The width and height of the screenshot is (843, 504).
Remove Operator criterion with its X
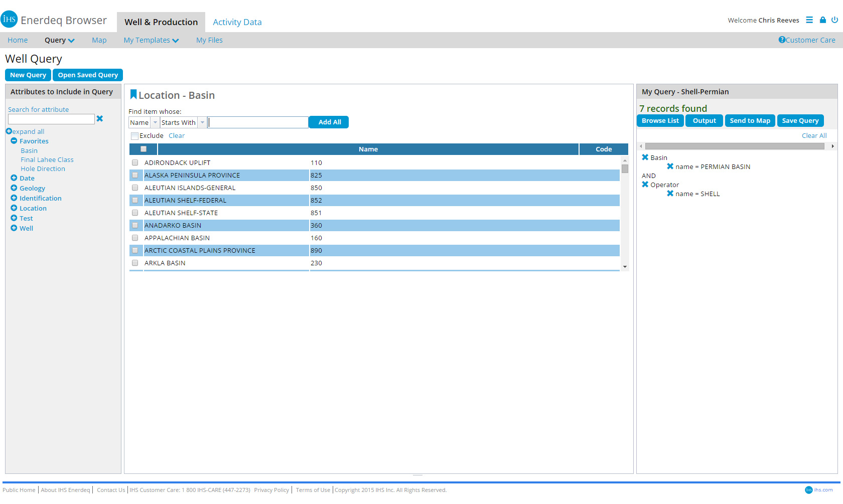coord(645,185)
